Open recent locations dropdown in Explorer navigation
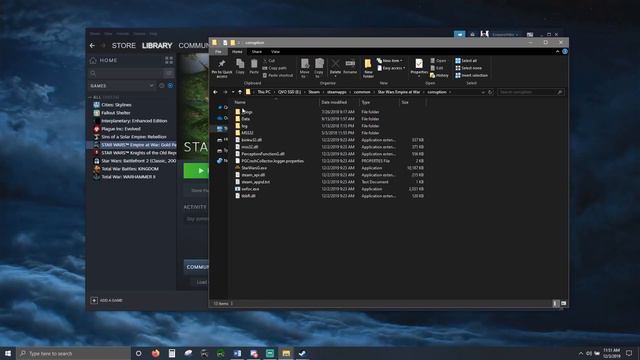The image size is (640, 360). click(233, 92)
